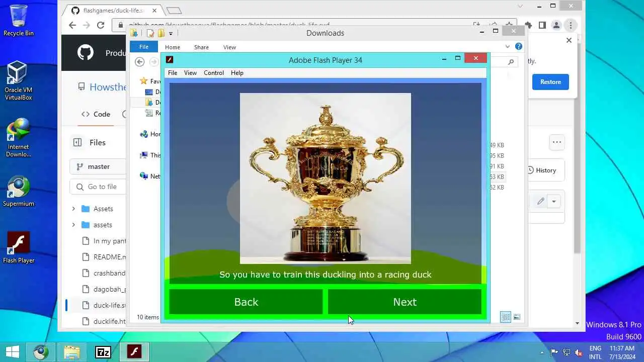This screenshot has height=362, width=644.
Task: Open a new browser tab
Action: pos(174,10)
